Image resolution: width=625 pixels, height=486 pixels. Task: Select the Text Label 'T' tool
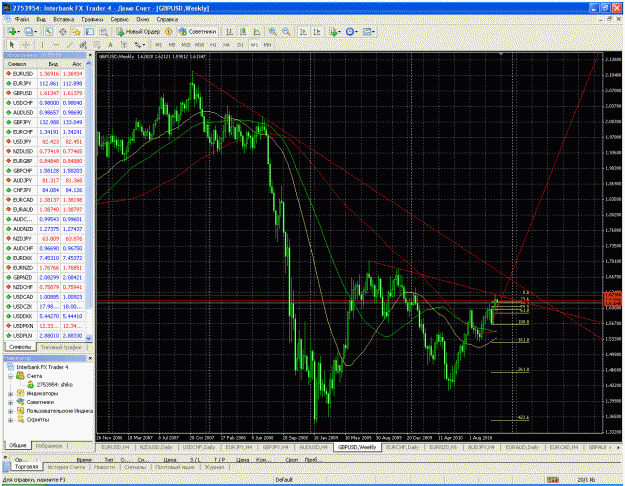point(124,45)
